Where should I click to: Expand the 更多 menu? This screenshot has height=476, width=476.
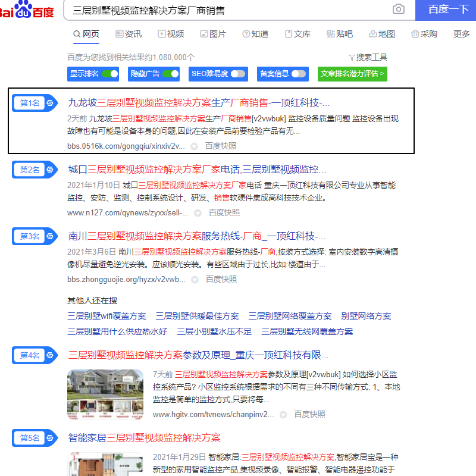point(462,34)
